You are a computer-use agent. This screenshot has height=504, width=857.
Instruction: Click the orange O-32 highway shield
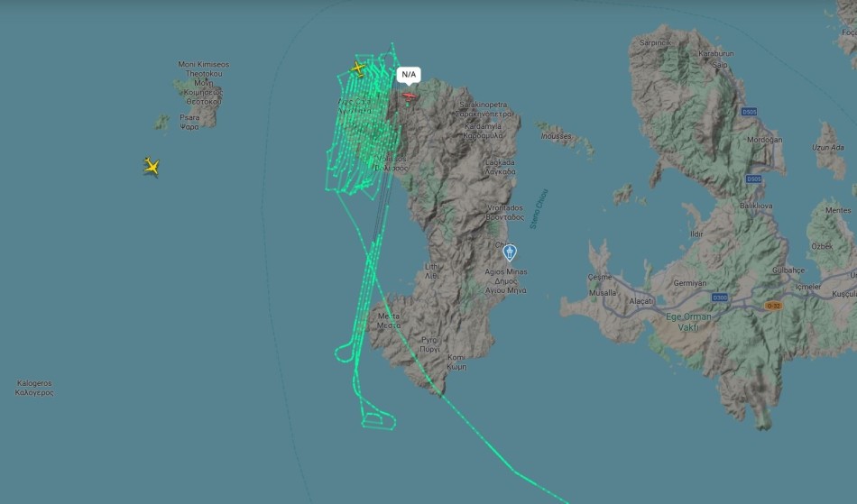point(773,306)
